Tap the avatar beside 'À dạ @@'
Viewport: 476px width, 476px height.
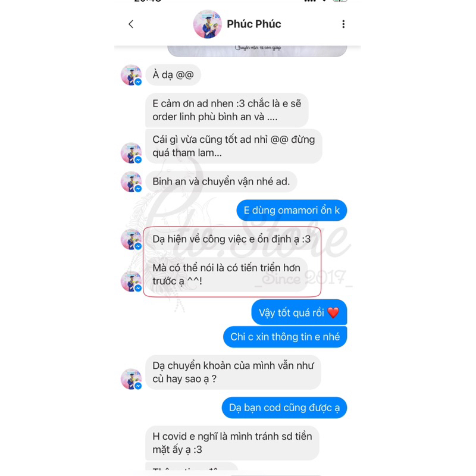pyautogui.click(x=131, y=75)
